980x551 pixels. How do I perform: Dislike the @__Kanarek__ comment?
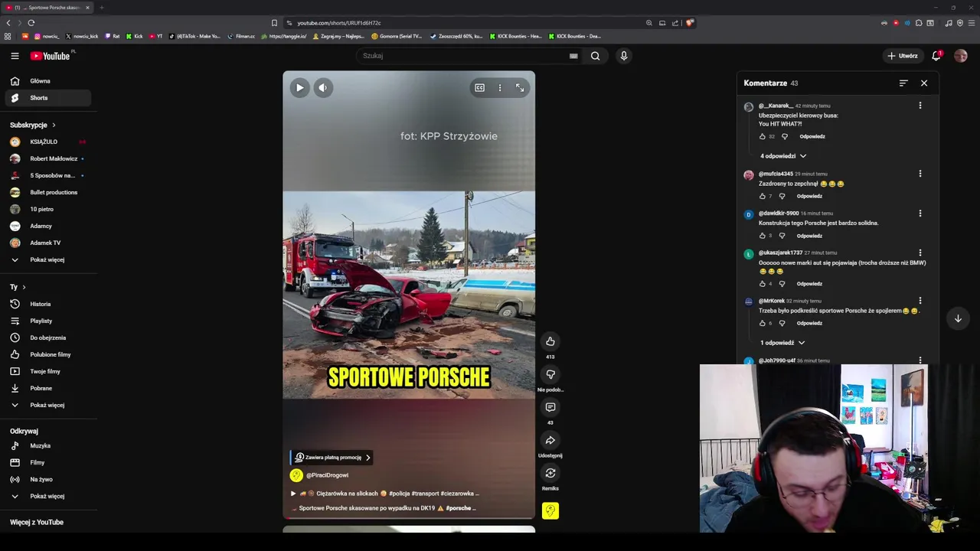[x=785, y=136]
